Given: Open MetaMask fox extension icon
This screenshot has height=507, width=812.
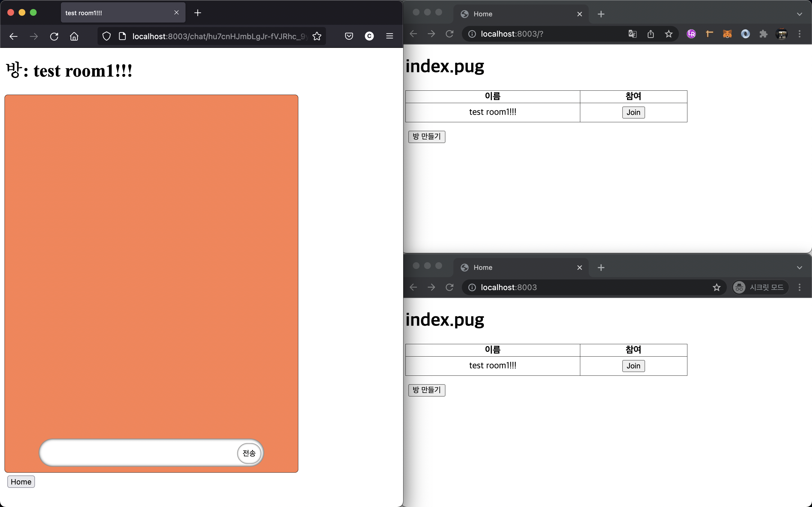Looking at the screenshot, I should pyautogui.click(x=727, y=34).
